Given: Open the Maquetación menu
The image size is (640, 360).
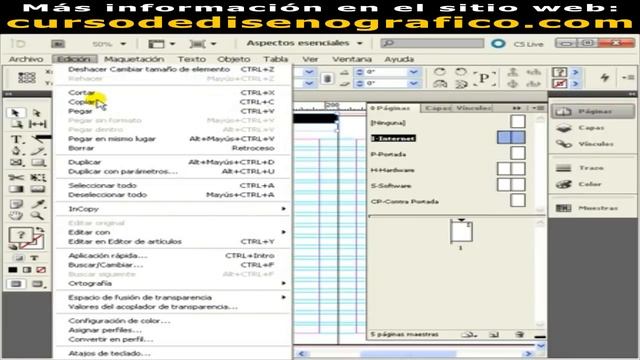Looking at the screenshot, I should point(134,59).
